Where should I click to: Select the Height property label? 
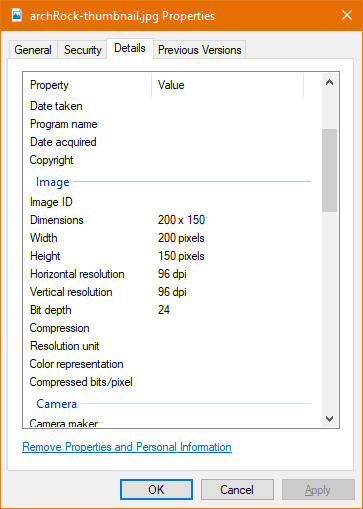tap(45, 256)
